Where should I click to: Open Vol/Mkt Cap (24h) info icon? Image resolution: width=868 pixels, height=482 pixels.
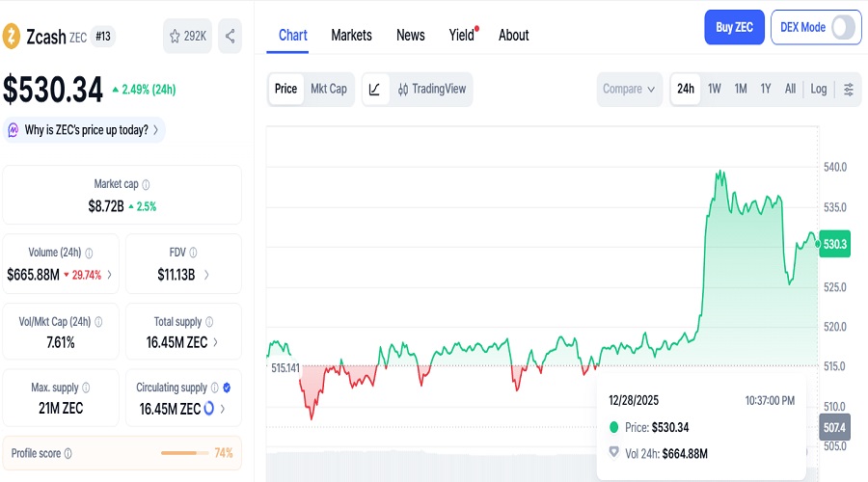click(98, 322)
